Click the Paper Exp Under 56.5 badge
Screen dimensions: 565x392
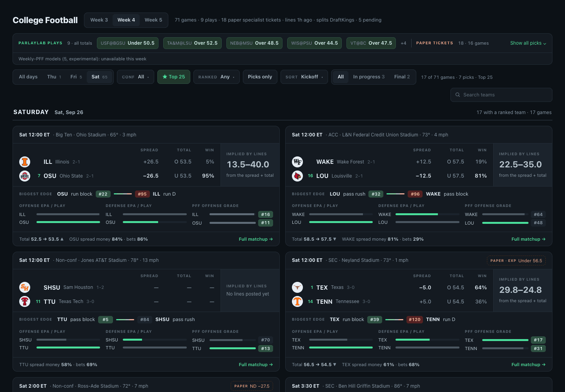tap(516, 261)
